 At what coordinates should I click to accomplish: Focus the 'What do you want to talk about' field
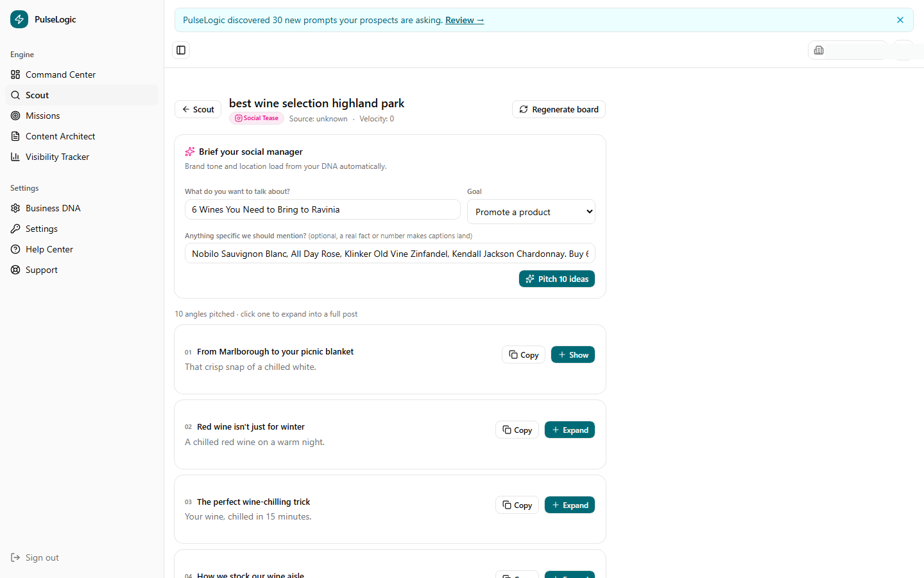(323, 209)
